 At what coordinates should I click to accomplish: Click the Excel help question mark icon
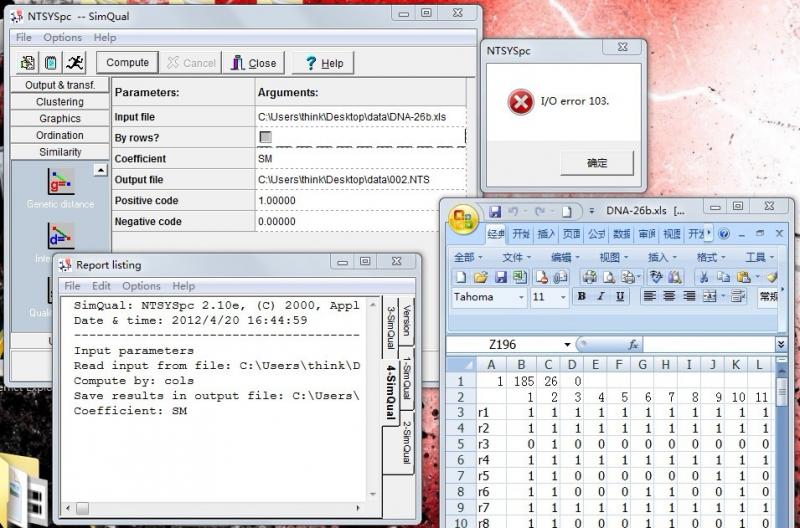pyautogui.click(x=723, y=234)
